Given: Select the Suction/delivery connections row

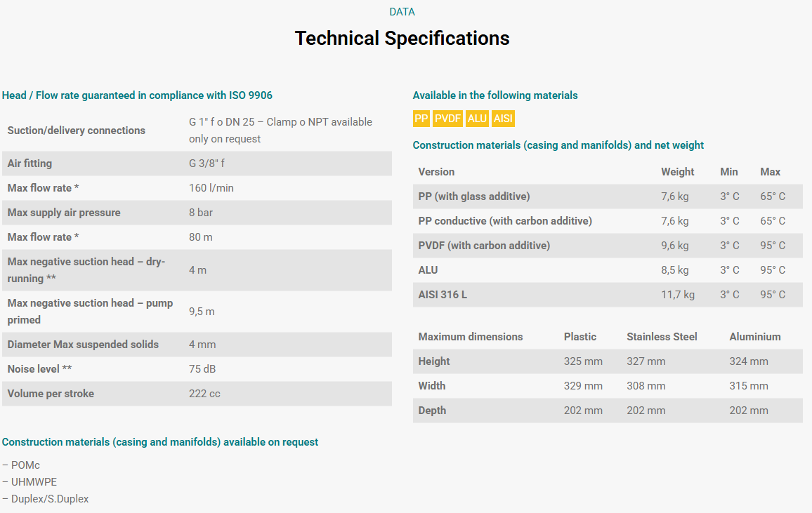Looking at the screenshot, I should pos(197,131).
